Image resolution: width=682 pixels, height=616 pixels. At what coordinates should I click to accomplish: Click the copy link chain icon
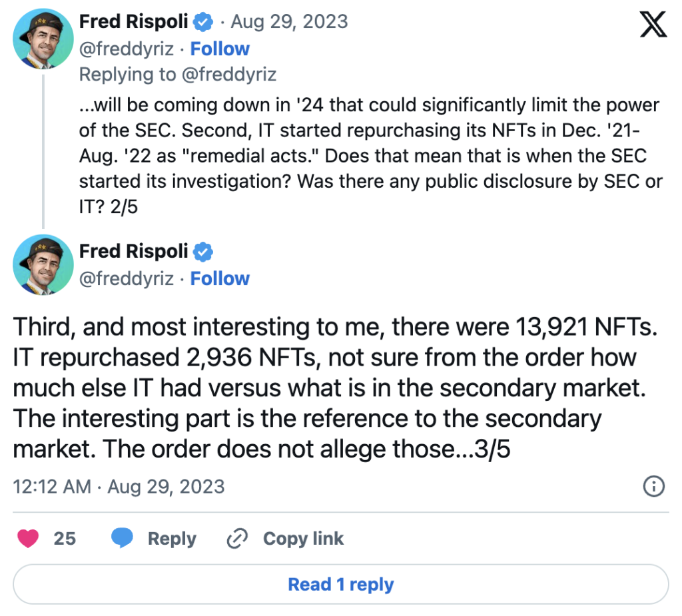click(237, 538)
